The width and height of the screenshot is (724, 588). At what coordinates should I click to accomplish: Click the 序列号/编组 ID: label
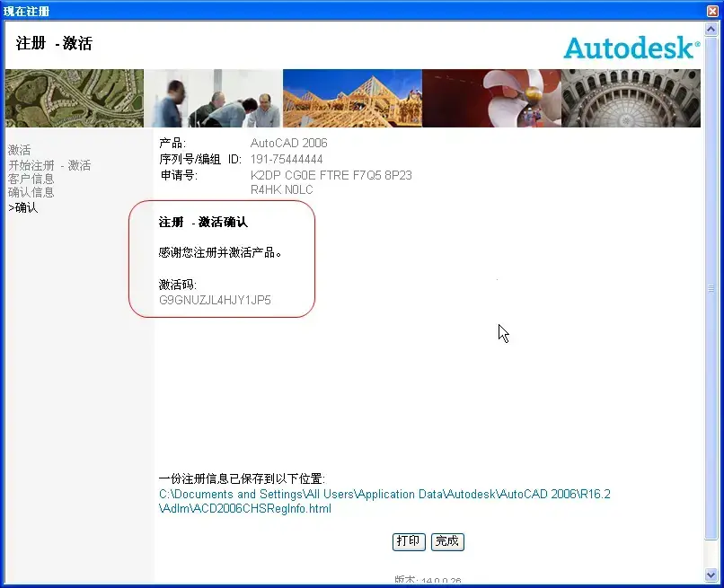tap(200, 159)
